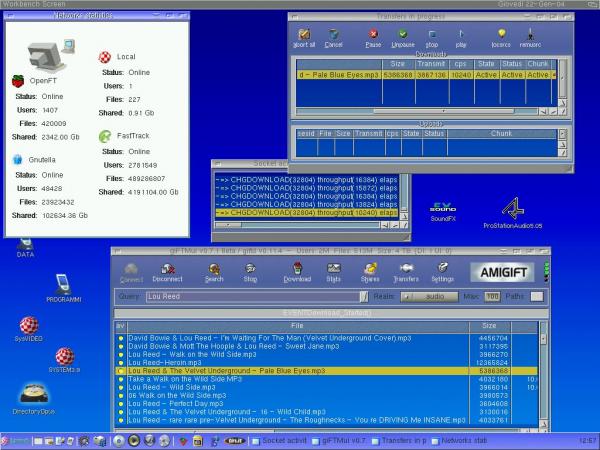The width and height of the screenshot is (600, 450).
Task: Click the FastTrack green icon in Networks statistics
Action: (x=105, y=136)
